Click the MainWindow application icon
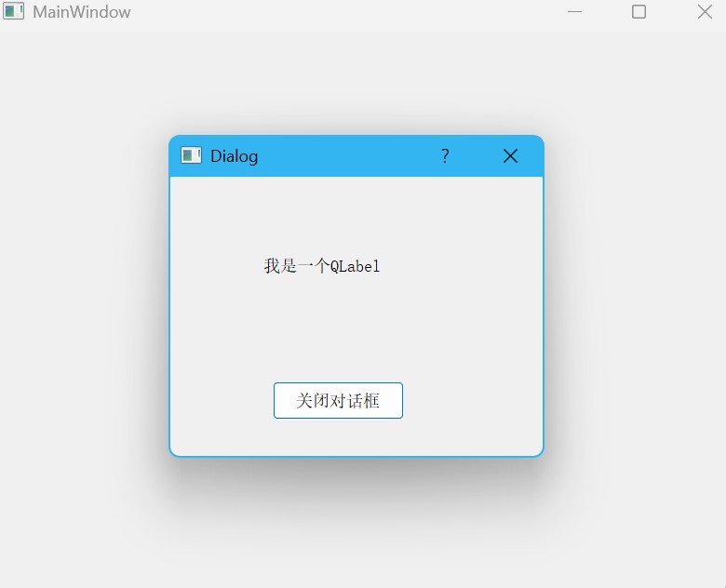Image resolution: width=726 pixels, height=588 pixels. (x=13, y=11)
